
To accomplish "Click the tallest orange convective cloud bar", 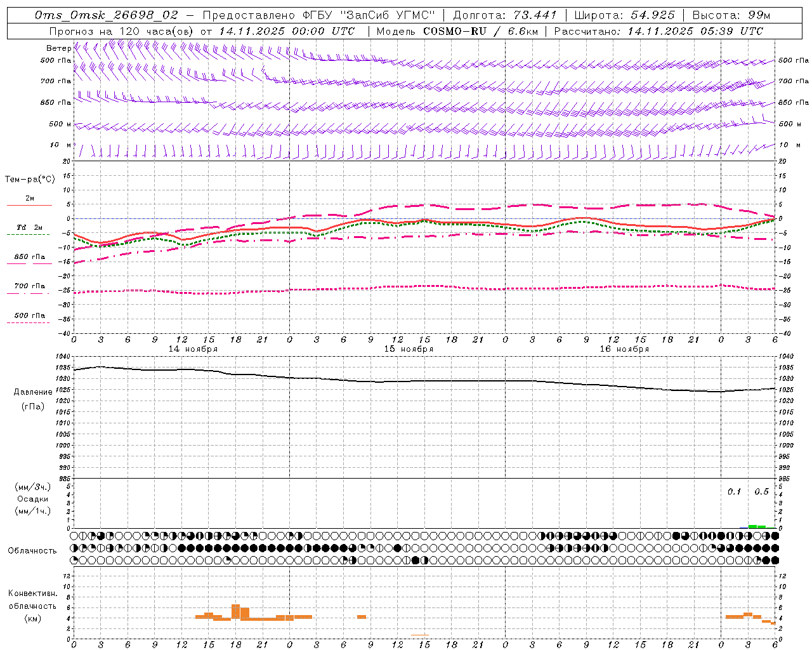I will coord(236,612).
